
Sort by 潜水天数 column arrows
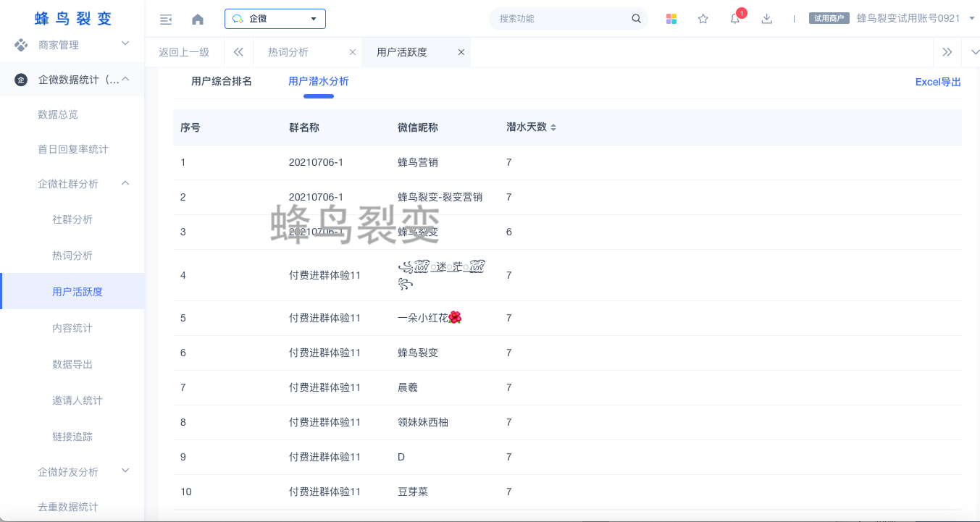point(553,127)
